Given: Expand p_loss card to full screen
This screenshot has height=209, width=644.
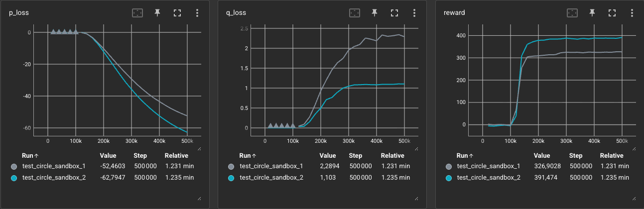Looking at the screenshot, I should pyautogui.click(x=177, y=13).
